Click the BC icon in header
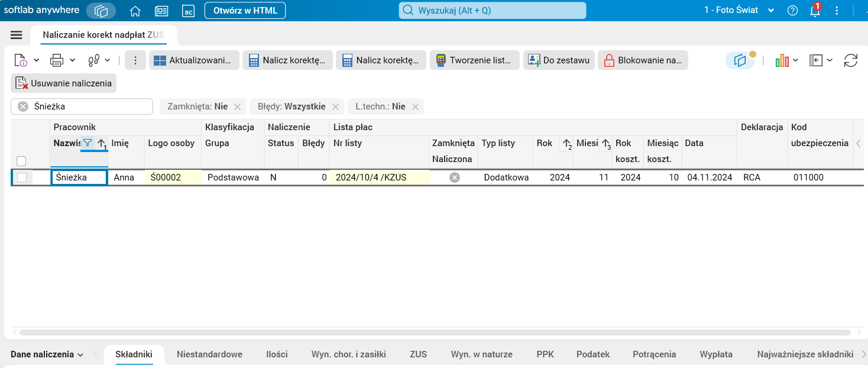This screenshot has height=368, width=868. [x=188, y=11]
